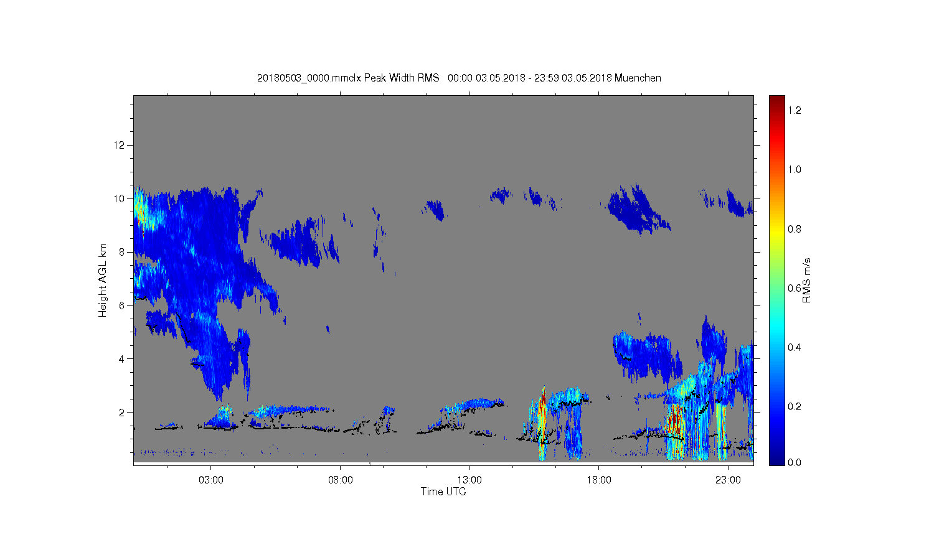
Task: Click the 'Height AGL km' y-axis label
Action: (x=103, y=280)
